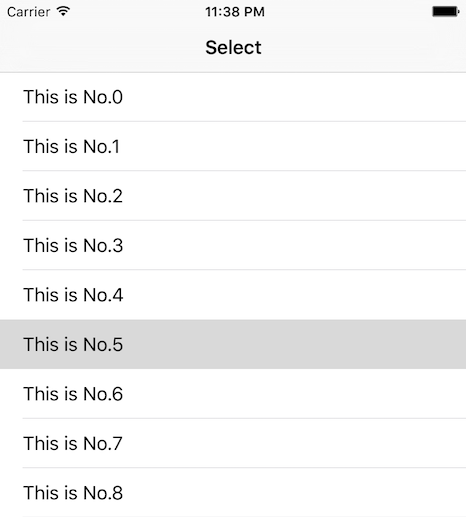The width and height of the screenshot is (466, 517).
Task: Tap empty part of the No.2 cell
Action: 293,196
